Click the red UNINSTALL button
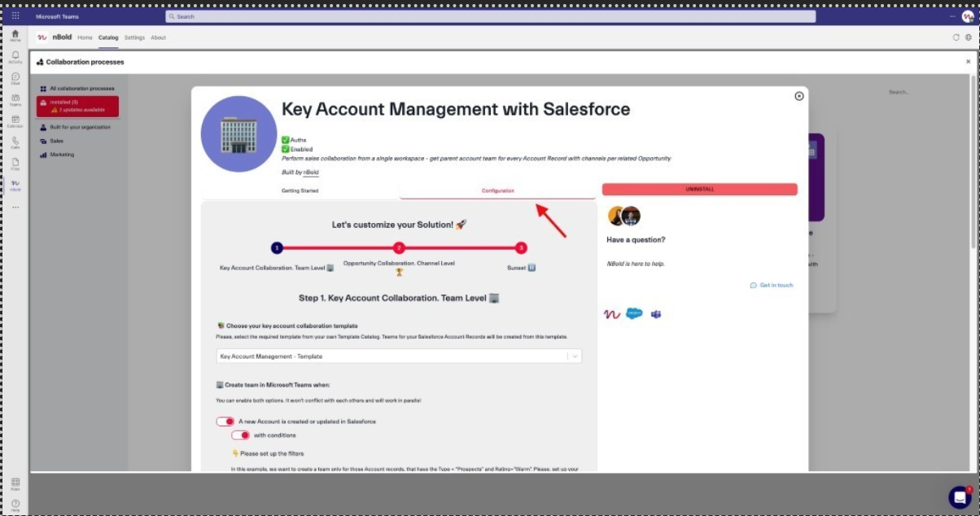Viewport: 980px width, 516px height. click(x=699, y=189)
